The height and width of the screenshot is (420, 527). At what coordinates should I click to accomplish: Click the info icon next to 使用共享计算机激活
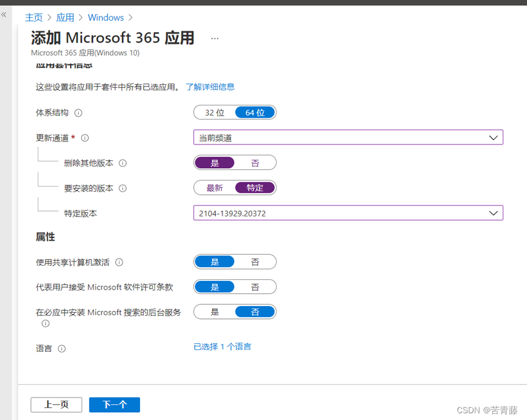click(x=119, y=262)
